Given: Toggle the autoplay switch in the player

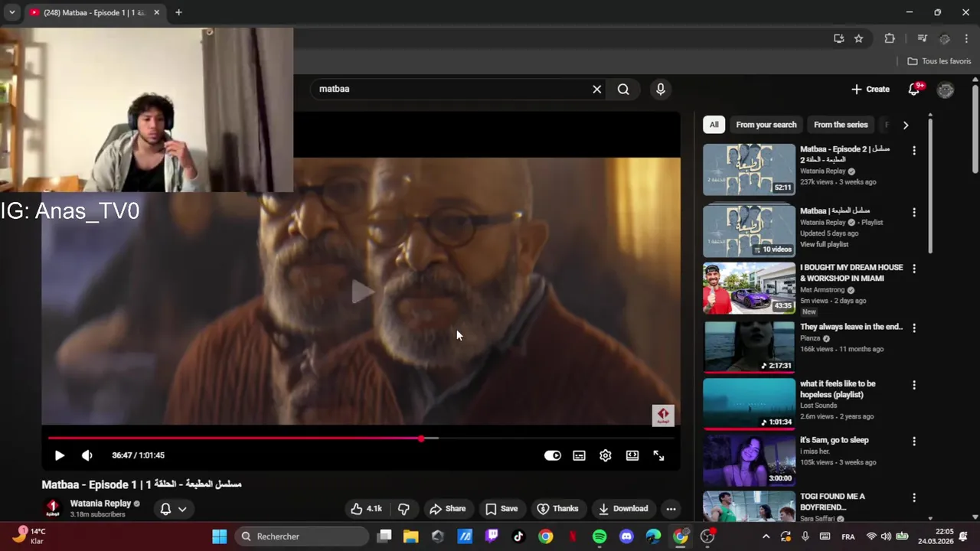Looking at the screenshot, I should coord(552,455).
